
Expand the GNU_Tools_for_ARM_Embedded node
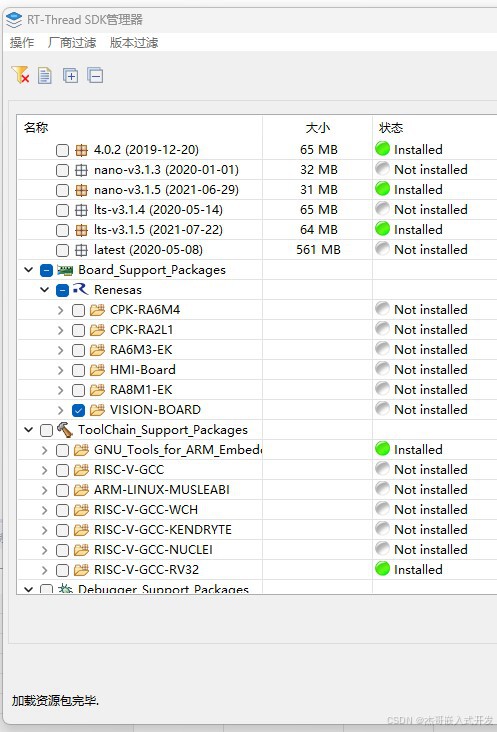[x=44, y=450]
